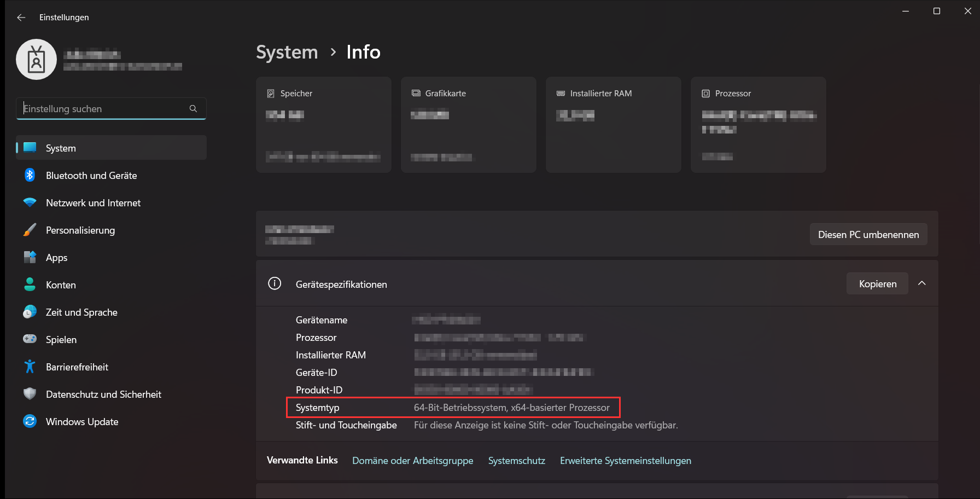Open the Personalisierung section
The image size is (980, 499).
click(x=80, y=230)
